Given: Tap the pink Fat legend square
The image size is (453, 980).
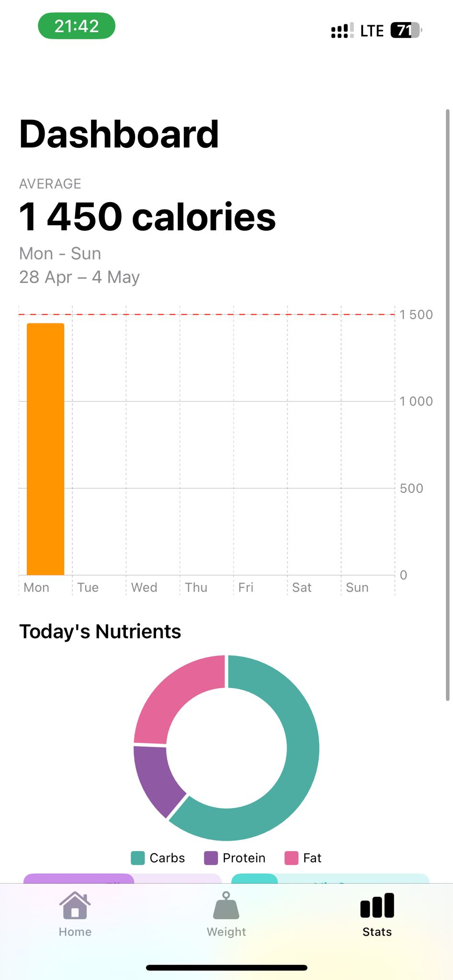Looking at the screenshot, I should [291, 858].
